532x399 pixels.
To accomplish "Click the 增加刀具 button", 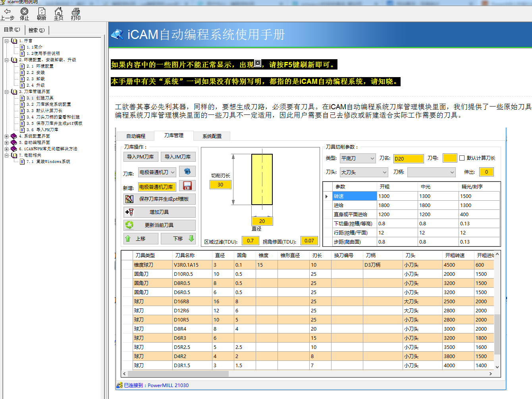I will click(x=160, y=212).
